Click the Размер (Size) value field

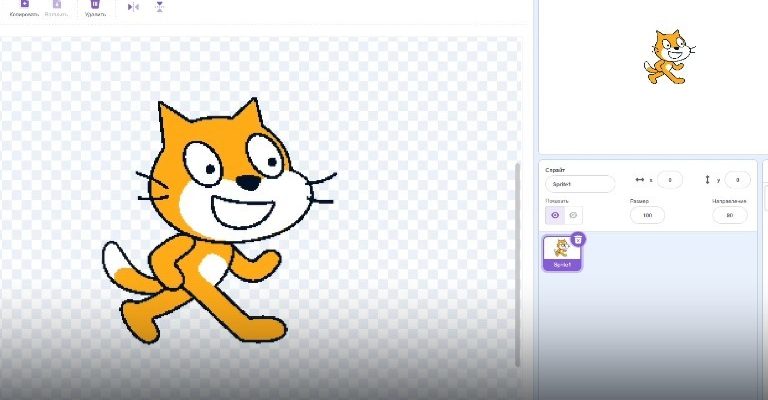(647, 216)
